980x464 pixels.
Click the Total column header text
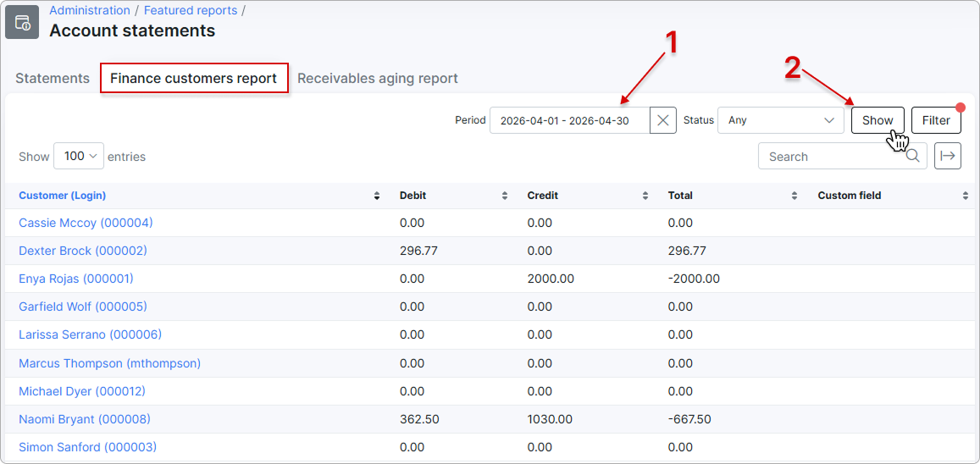click(680, 196)
